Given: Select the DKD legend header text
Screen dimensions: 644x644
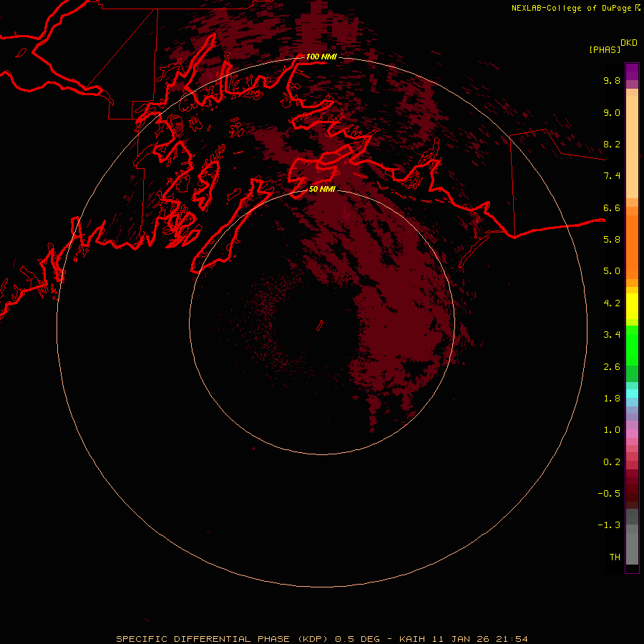Looking at the screenshot, I should 629,42.
